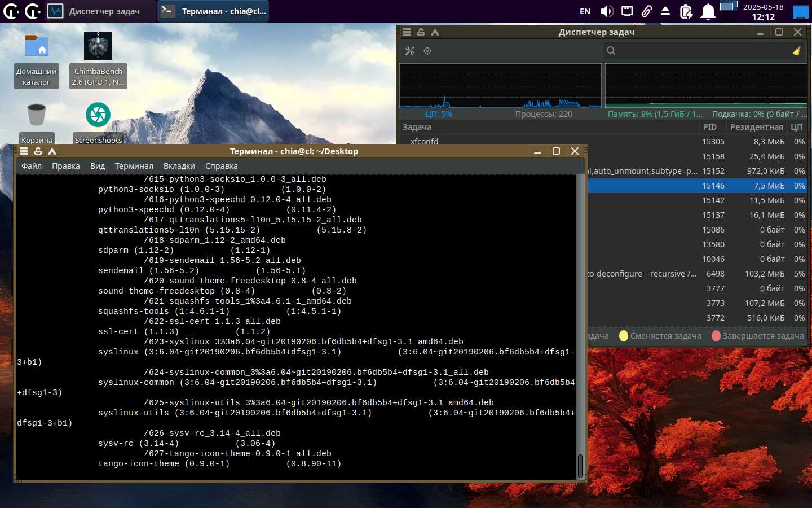Open task manager settings via the tools icon
The width and height of the screenshot is (812, 508).
point(410,51)
